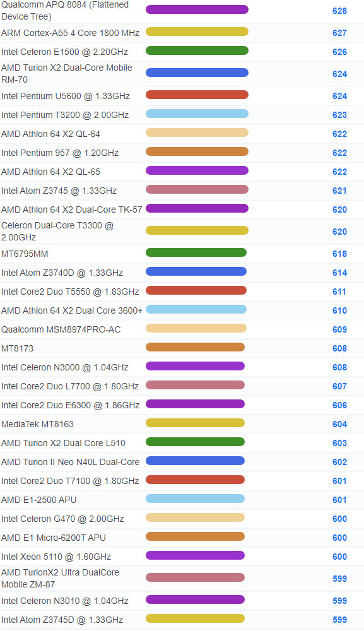
Task: Select AMD Turion X2 Dual Core L510
Action: tap(63, 443)
